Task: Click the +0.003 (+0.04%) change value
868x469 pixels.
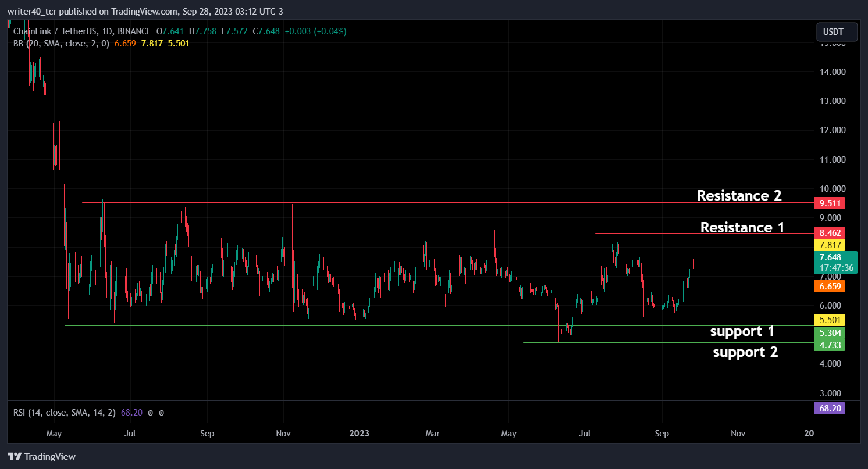Action: click(x=315, y=31)
